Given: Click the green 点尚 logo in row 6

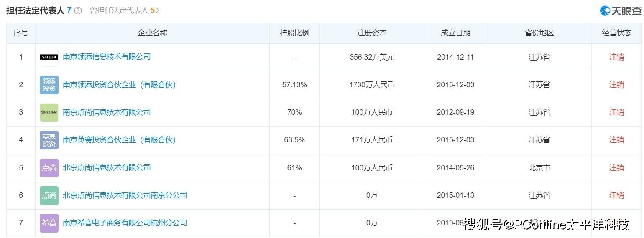Looking at the screenshot, I should pos(49,195).
